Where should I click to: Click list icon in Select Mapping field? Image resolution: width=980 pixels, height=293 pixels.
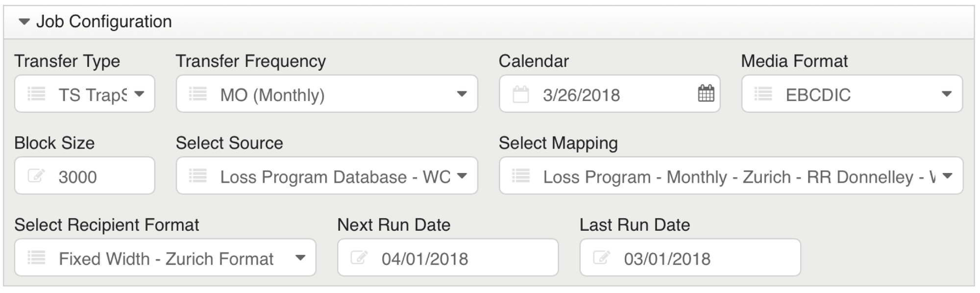tap(521, 175)
